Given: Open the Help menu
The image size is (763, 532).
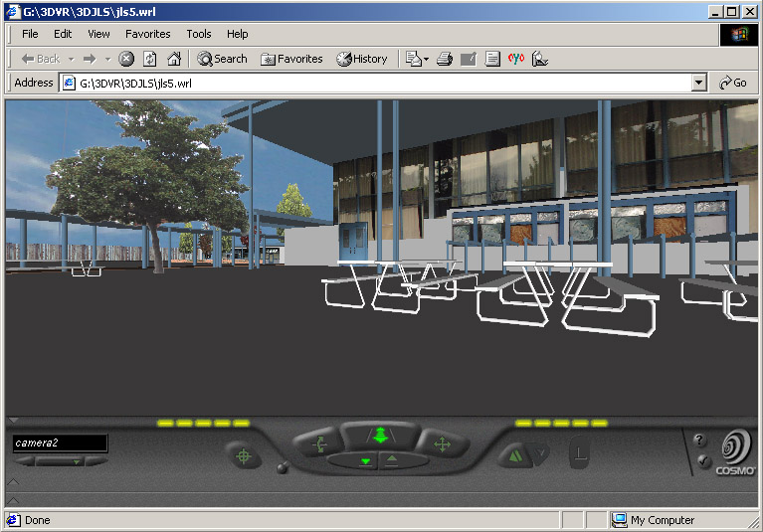Looking at the screenshot, I should pos(238,34).
